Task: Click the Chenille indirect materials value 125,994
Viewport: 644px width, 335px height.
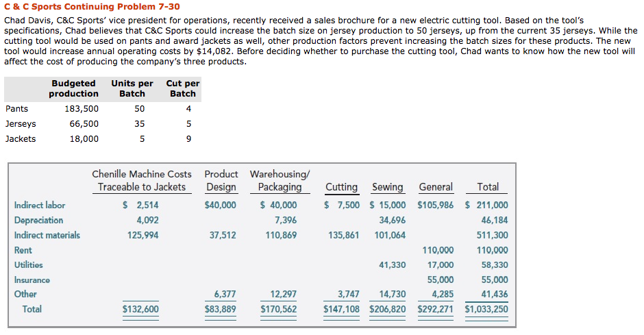Action: point(143,235)
